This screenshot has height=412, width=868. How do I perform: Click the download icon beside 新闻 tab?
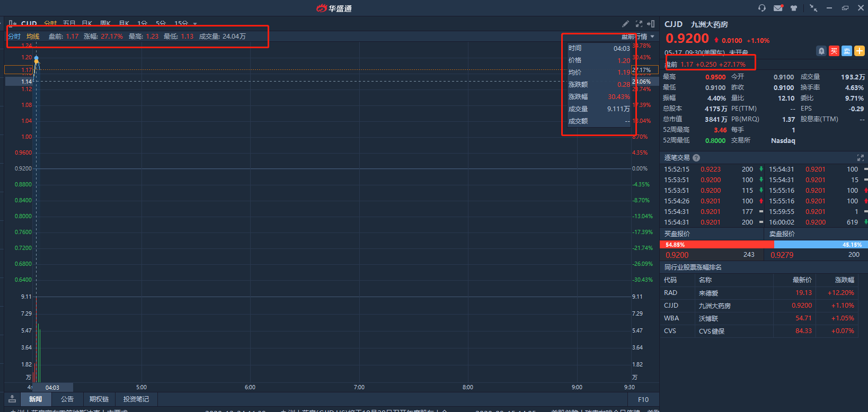pyautogui.click(x=12, y=399)
